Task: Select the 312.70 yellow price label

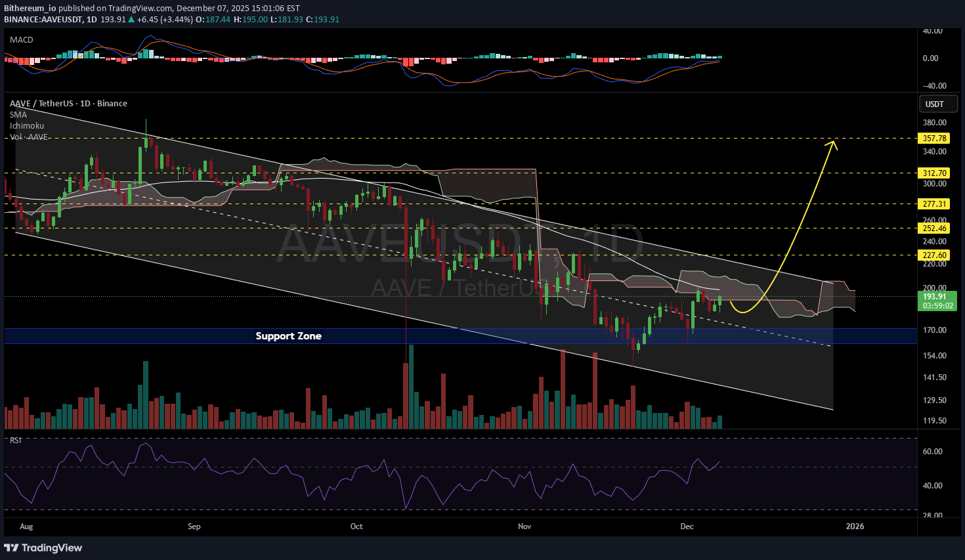Action: coord(934,173)
